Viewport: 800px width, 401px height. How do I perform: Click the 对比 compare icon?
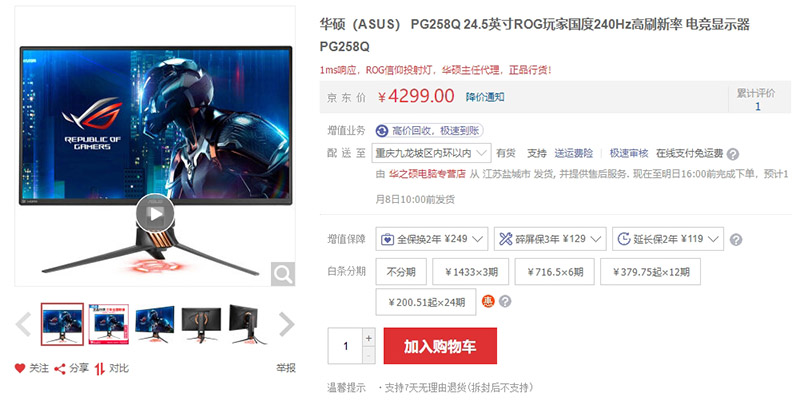point(99,368)
